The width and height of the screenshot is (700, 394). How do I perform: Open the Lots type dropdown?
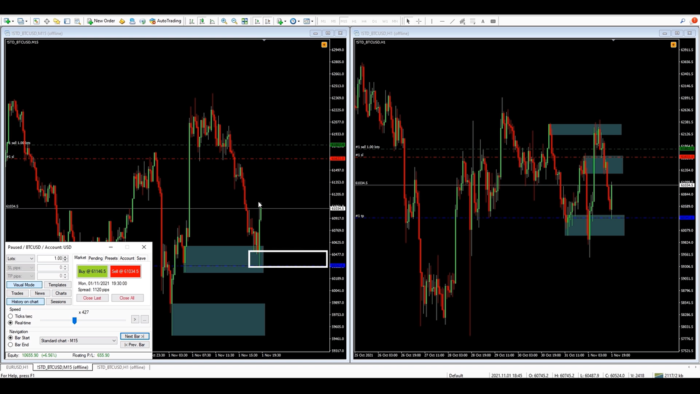coord(20,258)
